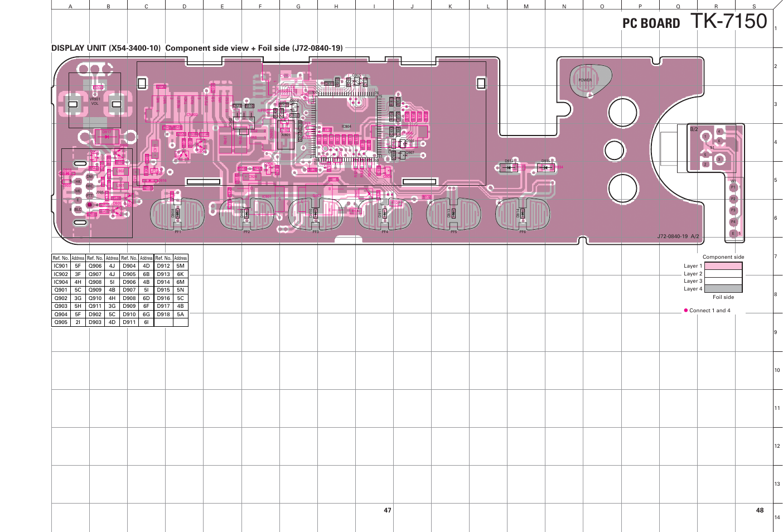The height and width of the screenshot is (532, 783).
Task: Click the X901 crystal label
Action: (286, 135)
